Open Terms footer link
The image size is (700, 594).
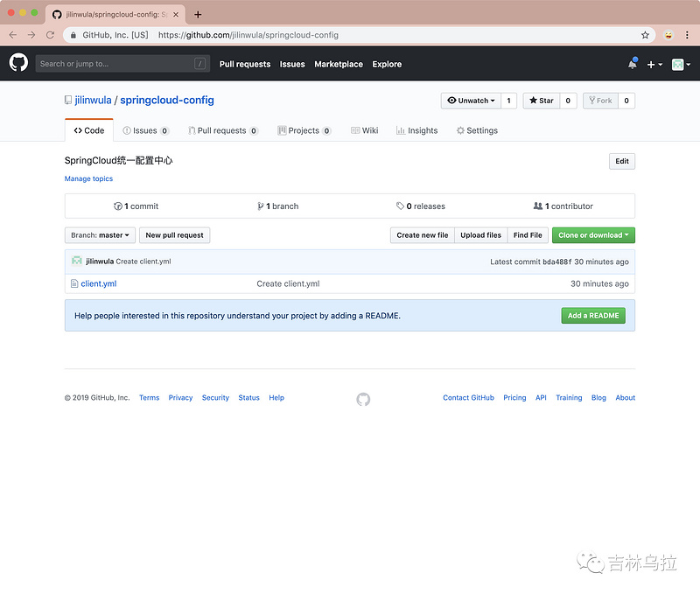[x=149, y=398]
